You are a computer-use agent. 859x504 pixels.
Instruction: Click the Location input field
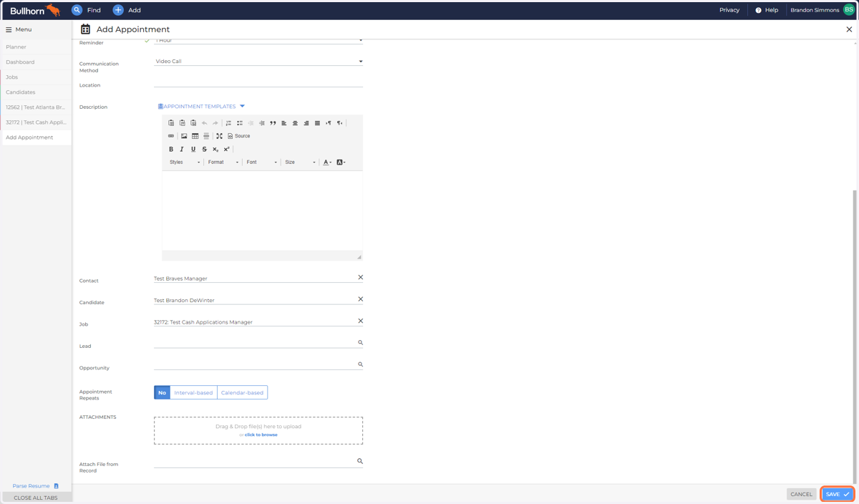[x=258, y=83]
